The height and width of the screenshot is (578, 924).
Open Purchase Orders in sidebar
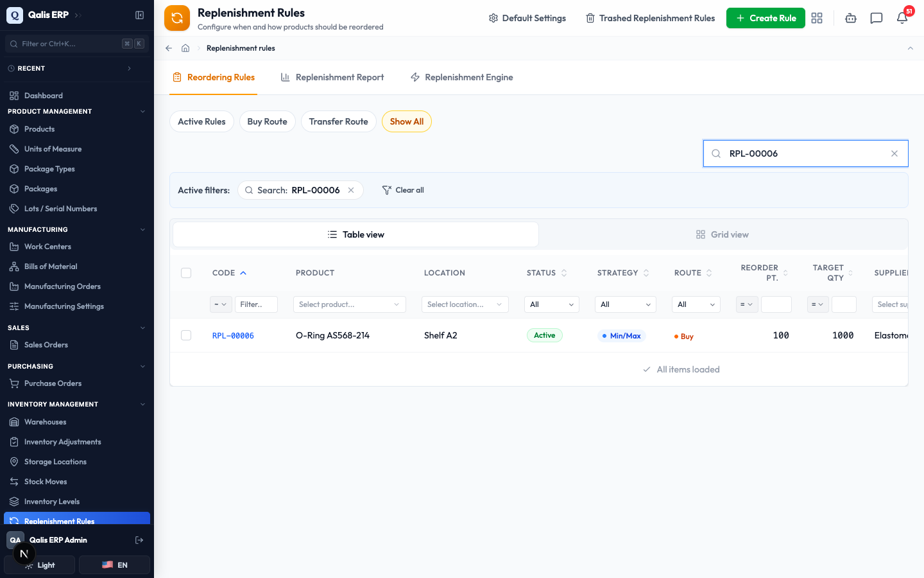click(x=77, y=383)
